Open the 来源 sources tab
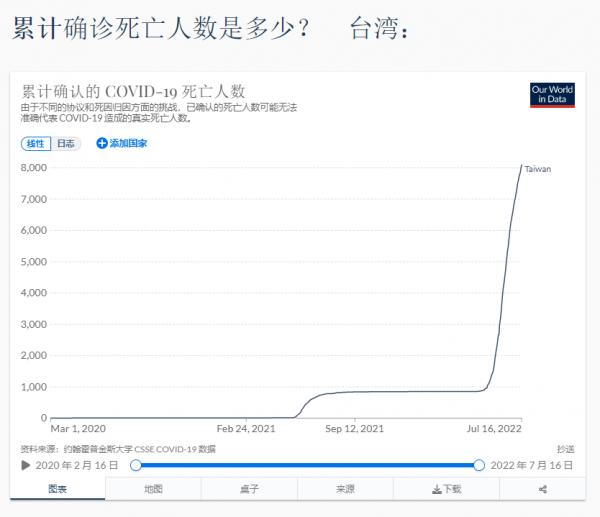 345,489
